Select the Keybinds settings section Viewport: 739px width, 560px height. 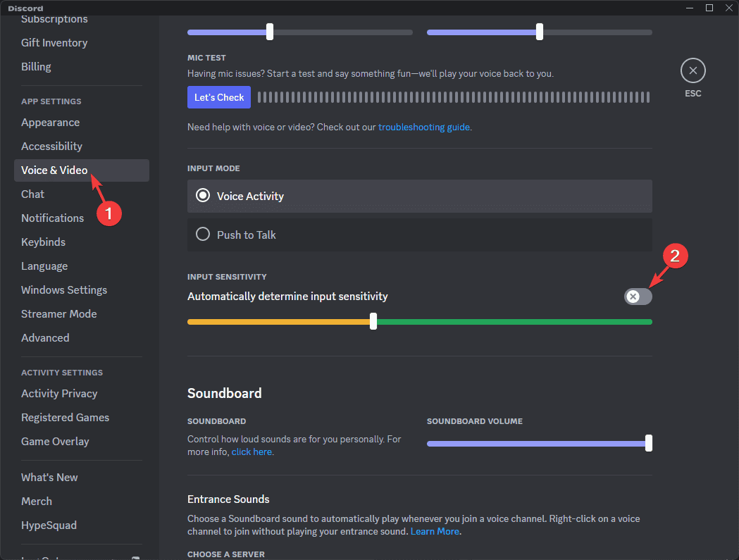43,242
